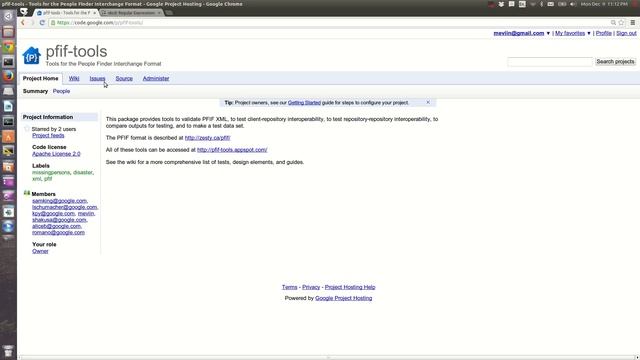Image resolution: width=640 pixels, height=360 pixels.
Task: Open a new tab with the new-tab button
Action: pos(169,13)
